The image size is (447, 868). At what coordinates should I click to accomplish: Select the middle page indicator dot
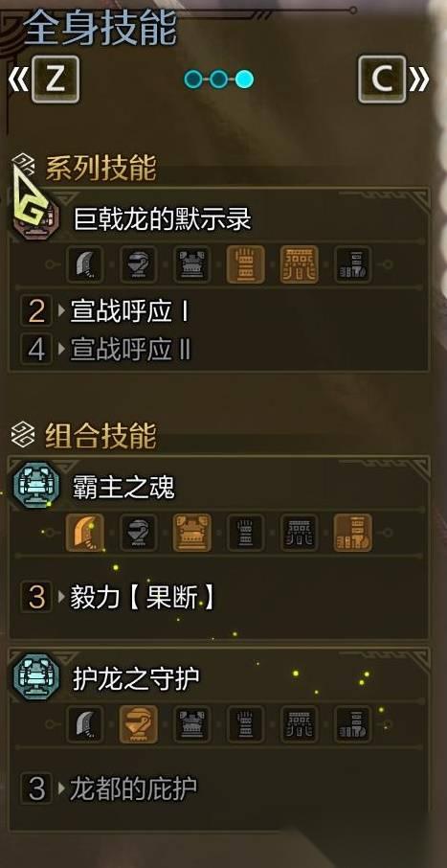(x=218, y=80)
